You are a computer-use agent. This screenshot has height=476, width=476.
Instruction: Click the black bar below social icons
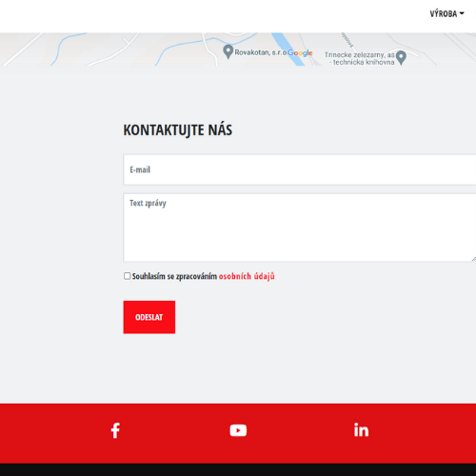coord(238,469)
